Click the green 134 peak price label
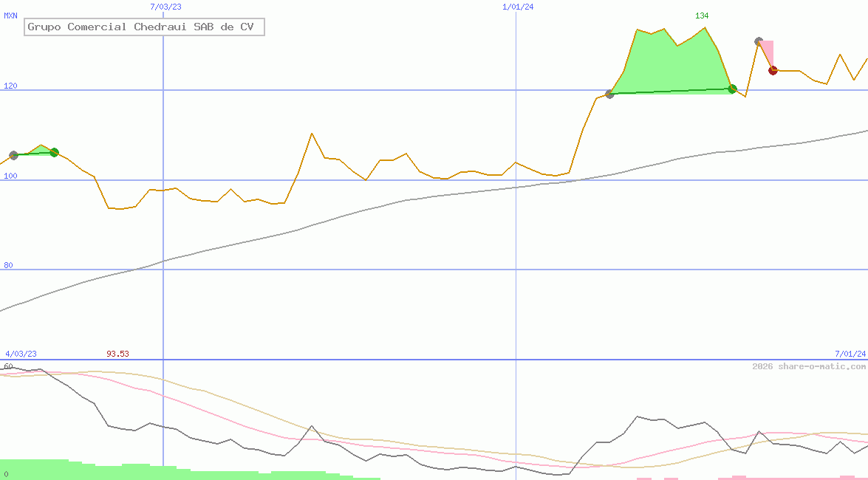The image size is (868, 480). (702, 16)
